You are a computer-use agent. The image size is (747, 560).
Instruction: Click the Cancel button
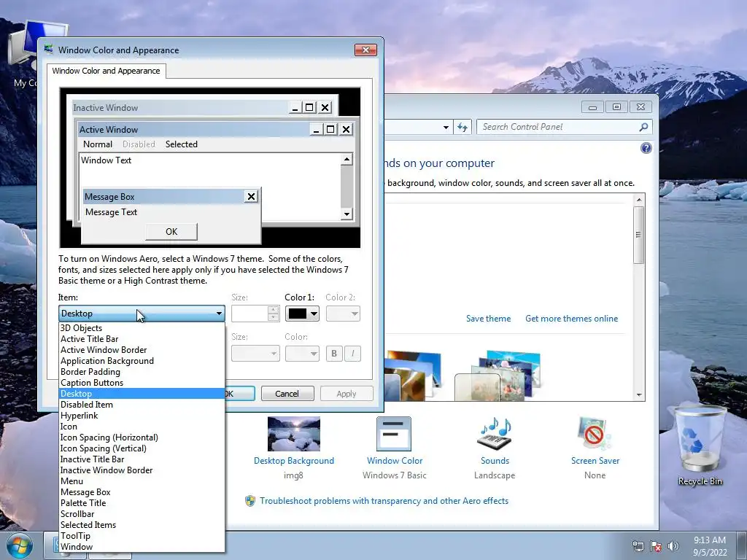(287, 394)
